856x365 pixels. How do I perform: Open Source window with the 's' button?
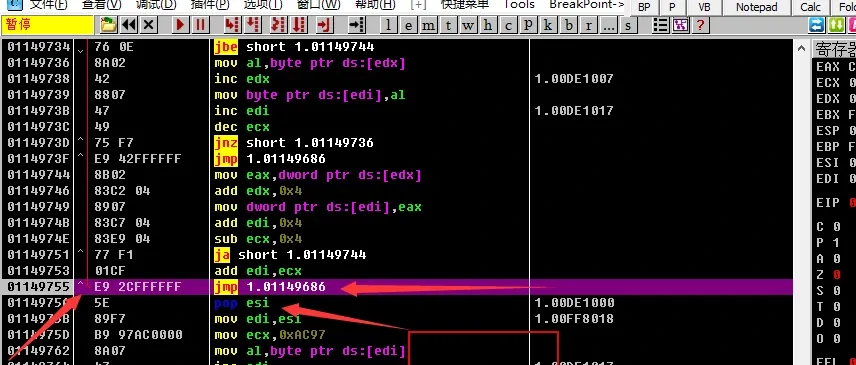(x=628, y=25)
